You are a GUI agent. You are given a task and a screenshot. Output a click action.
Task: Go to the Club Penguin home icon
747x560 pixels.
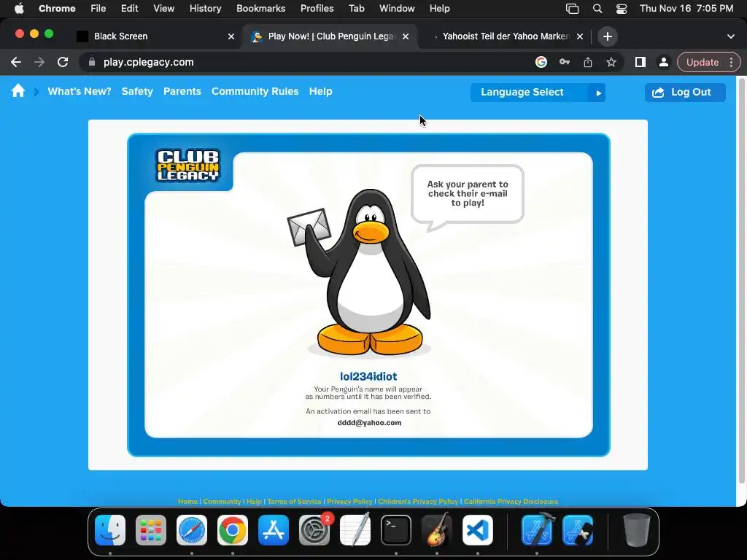[x=18, y=91]
